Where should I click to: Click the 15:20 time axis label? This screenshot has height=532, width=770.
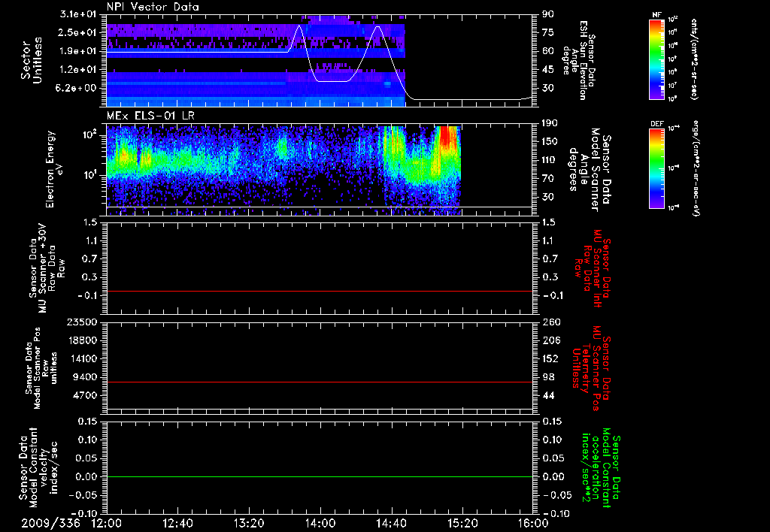point(462,524)
